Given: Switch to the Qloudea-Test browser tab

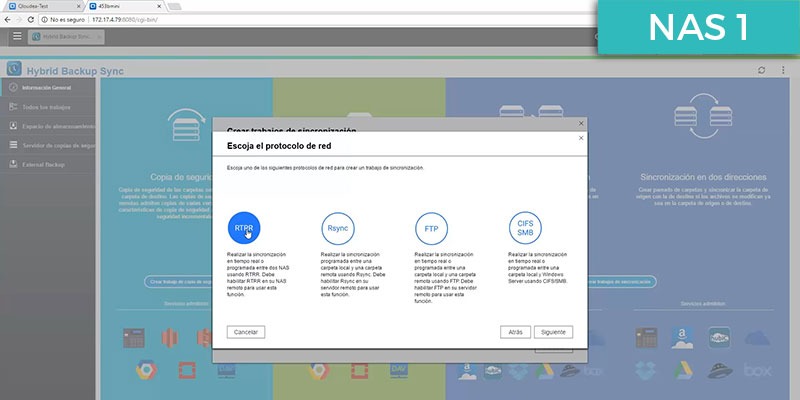Looking at the screenshot, I should tap(43, 6).
